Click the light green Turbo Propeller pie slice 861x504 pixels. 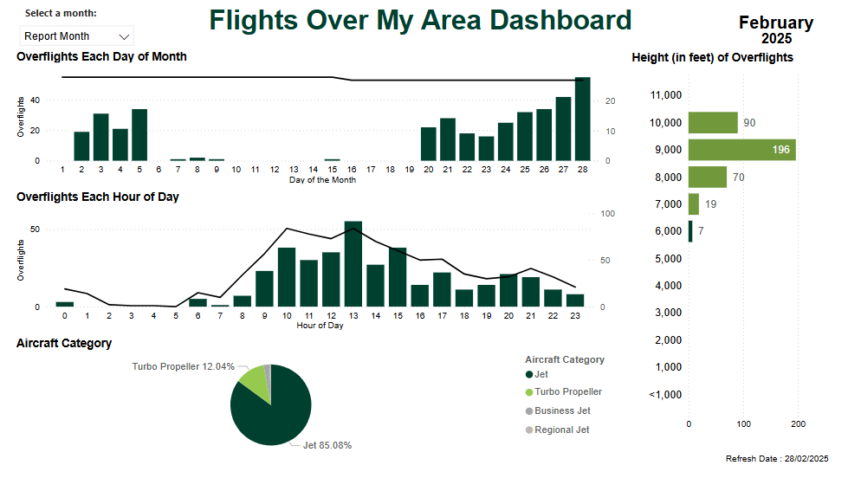click(x=252, y=378)
